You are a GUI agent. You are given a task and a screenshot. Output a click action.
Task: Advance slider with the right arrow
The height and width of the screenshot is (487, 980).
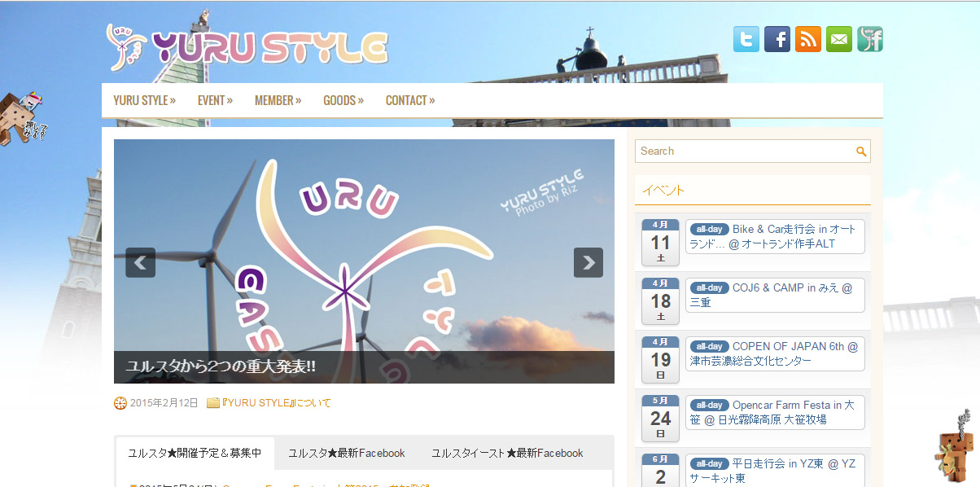pos(588,262)
